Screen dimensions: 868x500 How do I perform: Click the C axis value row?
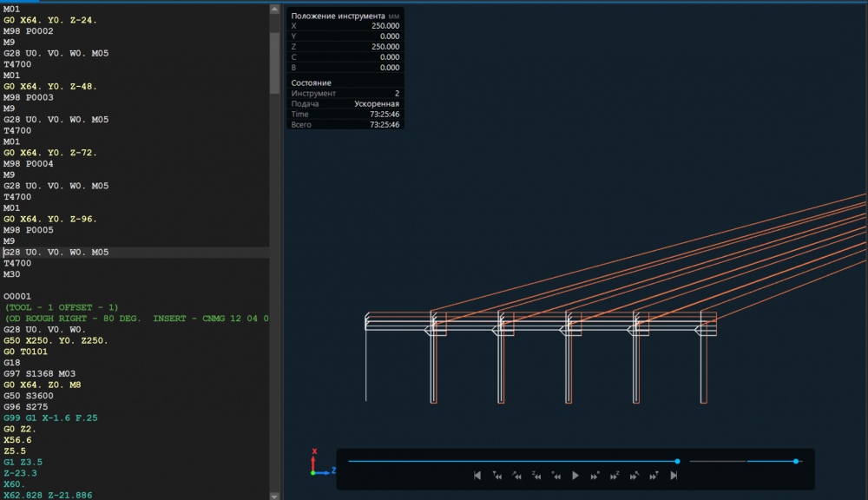[345, 57]
